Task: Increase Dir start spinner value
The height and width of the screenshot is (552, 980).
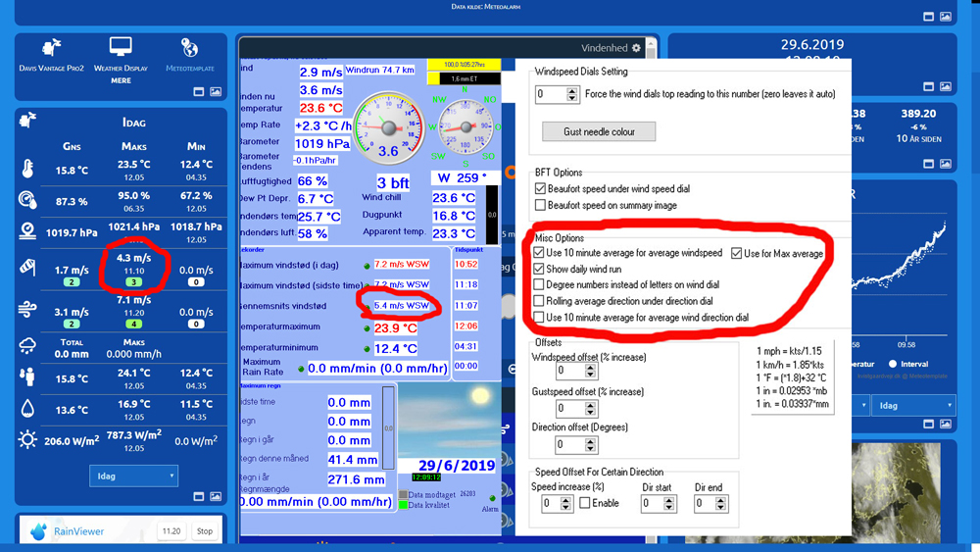Action: click(668, 500)
